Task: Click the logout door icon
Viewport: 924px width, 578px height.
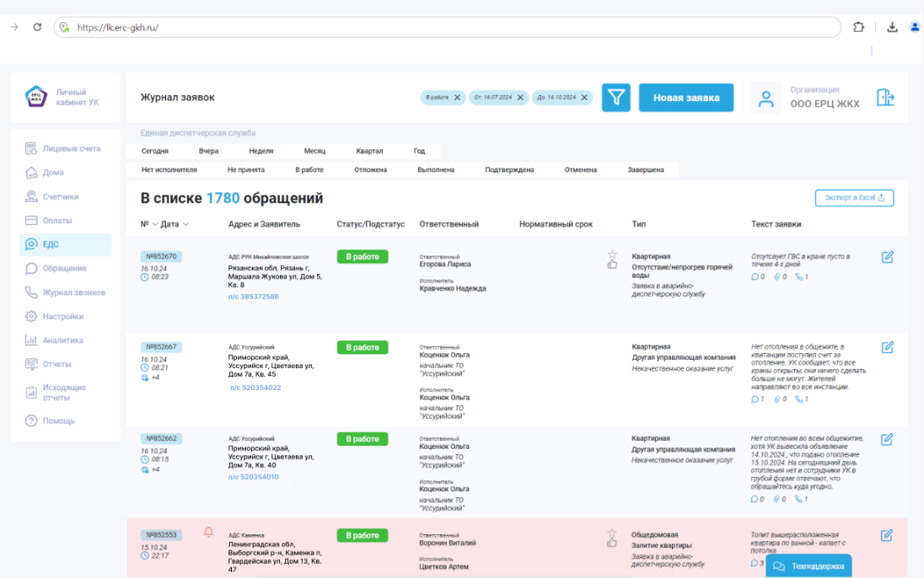Action: tap(885, 98)
